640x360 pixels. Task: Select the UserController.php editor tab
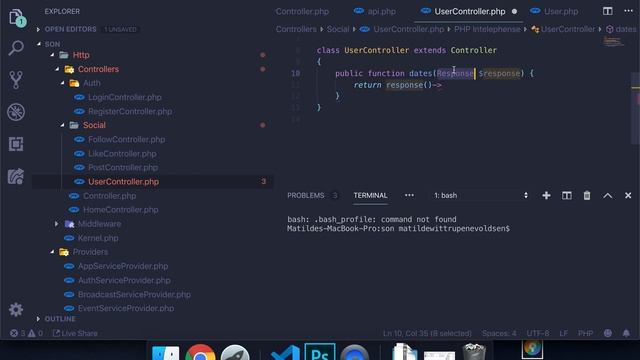(x=469, y=11)
